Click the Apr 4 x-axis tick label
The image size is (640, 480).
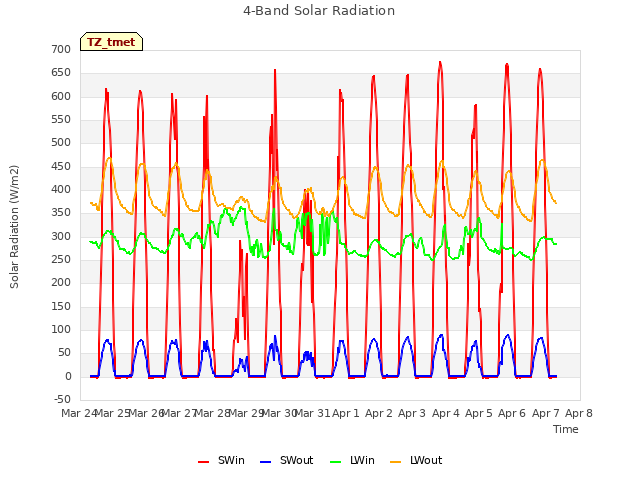[x=446, y=413]
